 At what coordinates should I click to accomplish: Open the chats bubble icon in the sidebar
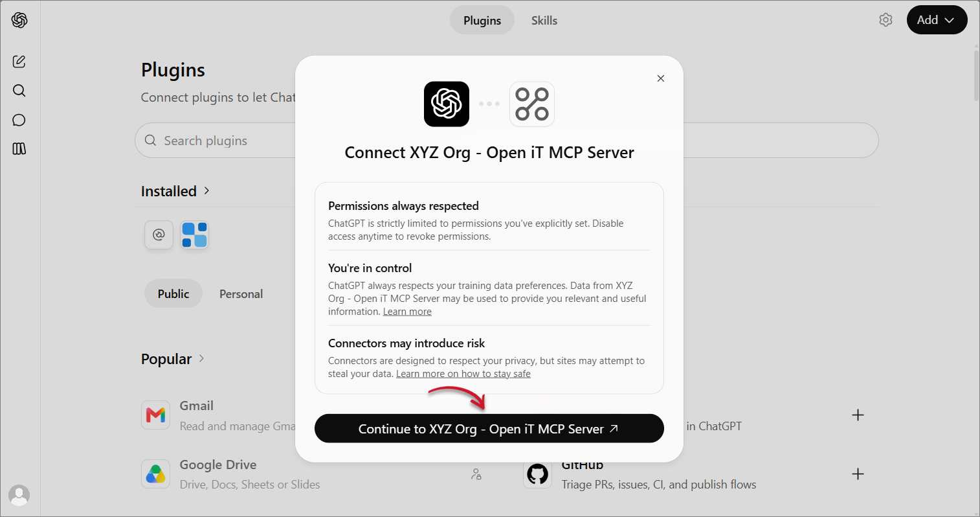tap(19, 120)
